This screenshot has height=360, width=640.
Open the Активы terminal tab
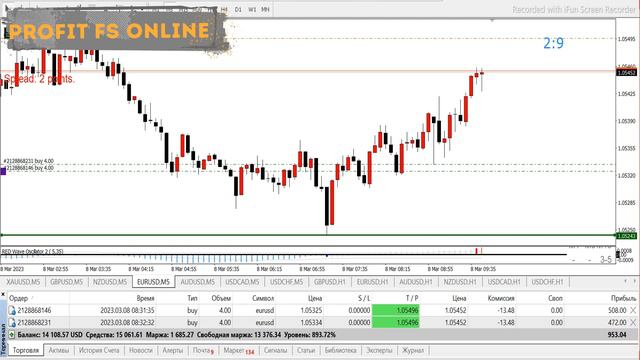point(59,350)
